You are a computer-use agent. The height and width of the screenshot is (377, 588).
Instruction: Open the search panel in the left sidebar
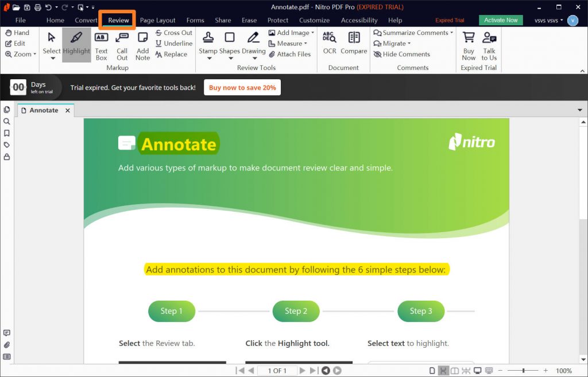tap(7, 122)
